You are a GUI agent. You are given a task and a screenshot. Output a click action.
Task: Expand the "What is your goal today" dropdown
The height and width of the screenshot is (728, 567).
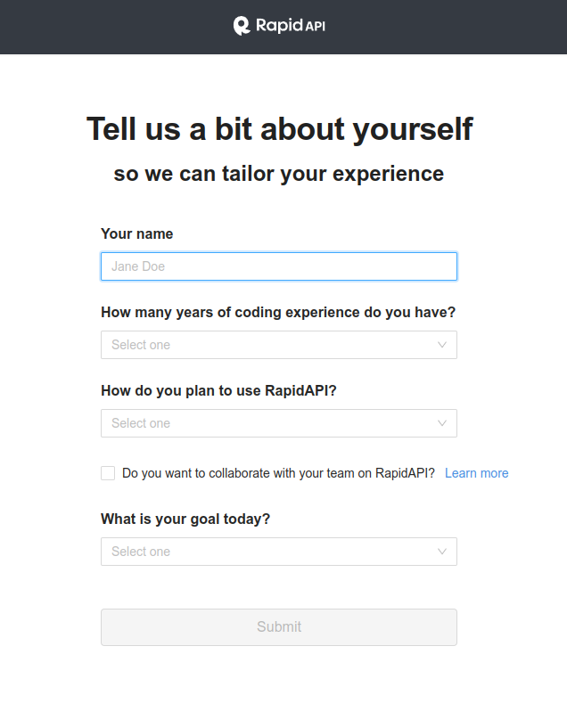click(267, 552)
